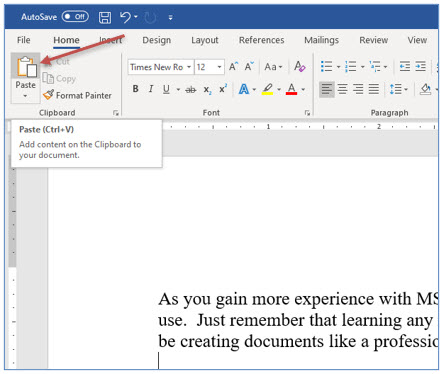
Task: Apply yellow text highlight color
Action: click(267, 89)
